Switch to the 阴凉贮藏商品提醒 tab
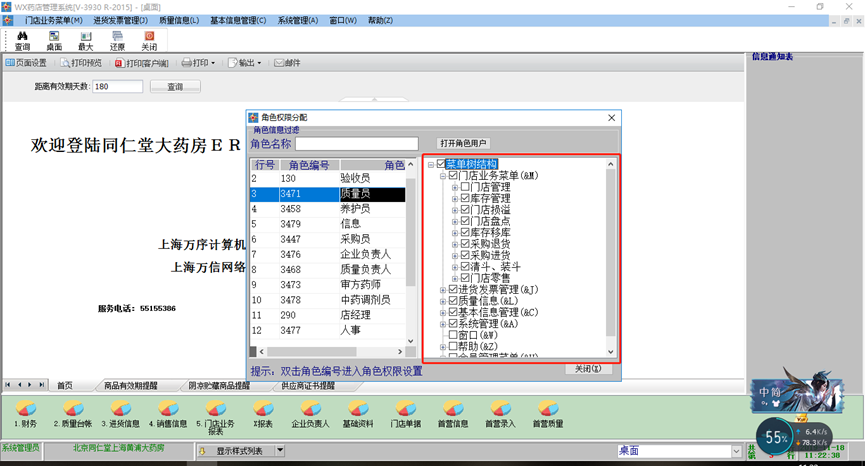The image size is (865, 466). click(219, 385)
